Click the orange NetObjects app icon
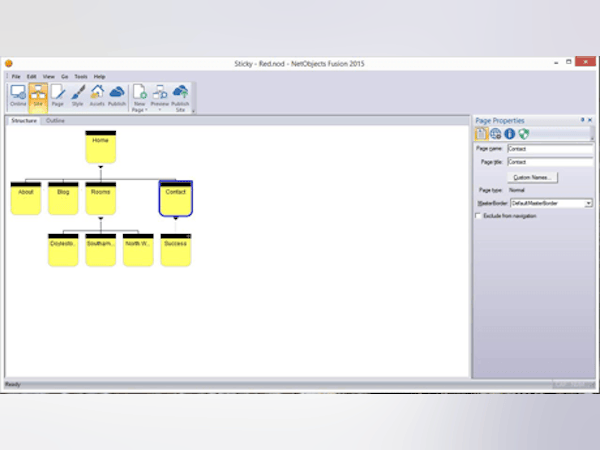Viewport: 600px width, 450px height. coord(9,64)
